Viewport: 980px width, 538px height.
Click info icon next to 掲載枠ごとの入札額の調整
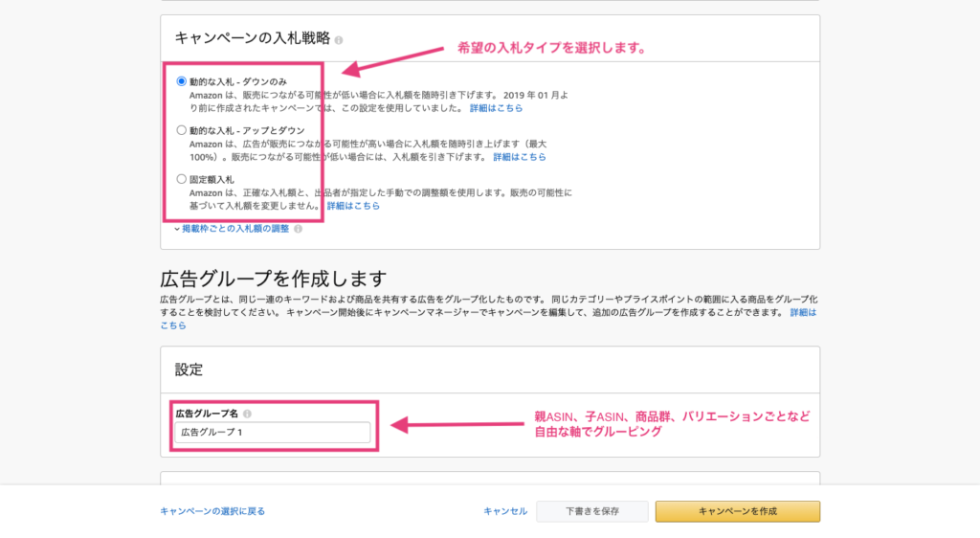click(x=299, y=229)
